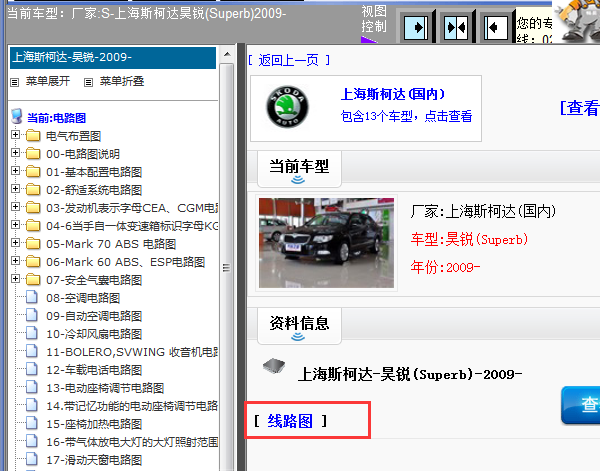600x471 pixels.
Task: Click the 车型:昊锐(Superb) text
Action: coord(470,239)
